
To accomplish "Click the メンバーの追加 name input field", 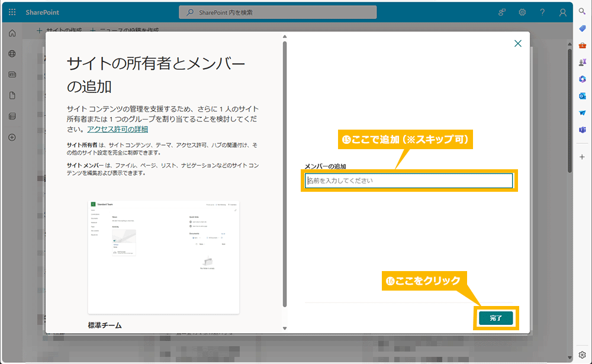I will (x=409, y=181).
